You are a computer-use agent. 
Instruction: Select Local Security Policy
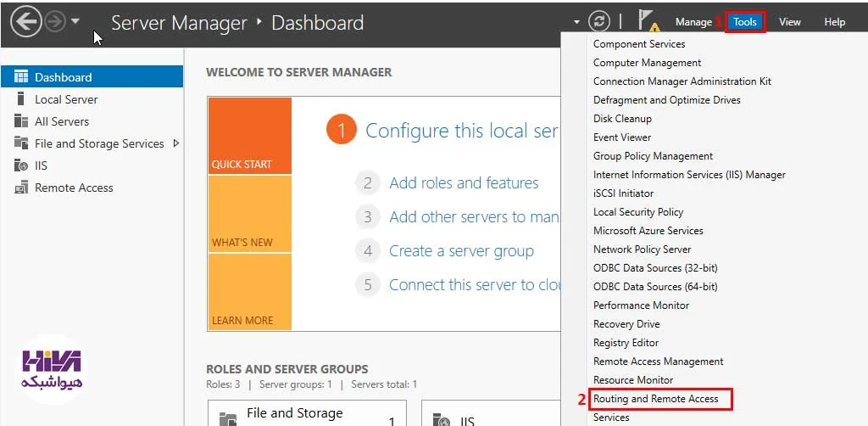click(x=637, y=211)
